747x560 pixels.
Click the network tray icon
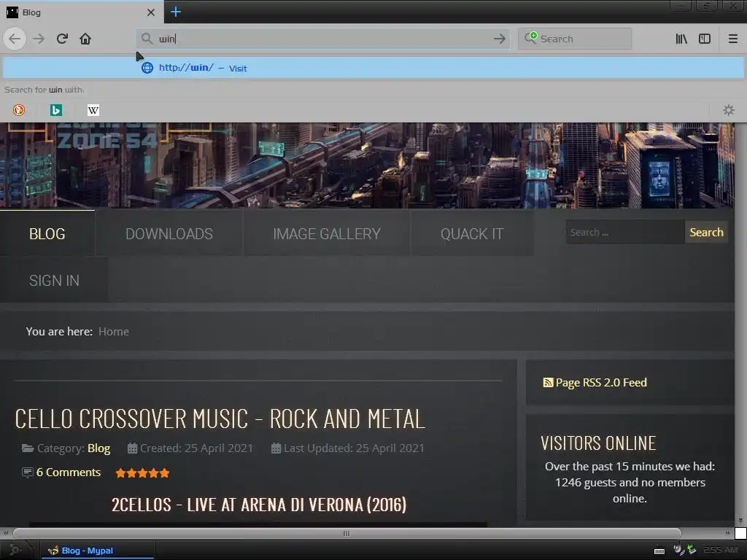click(x=692, y=550)
